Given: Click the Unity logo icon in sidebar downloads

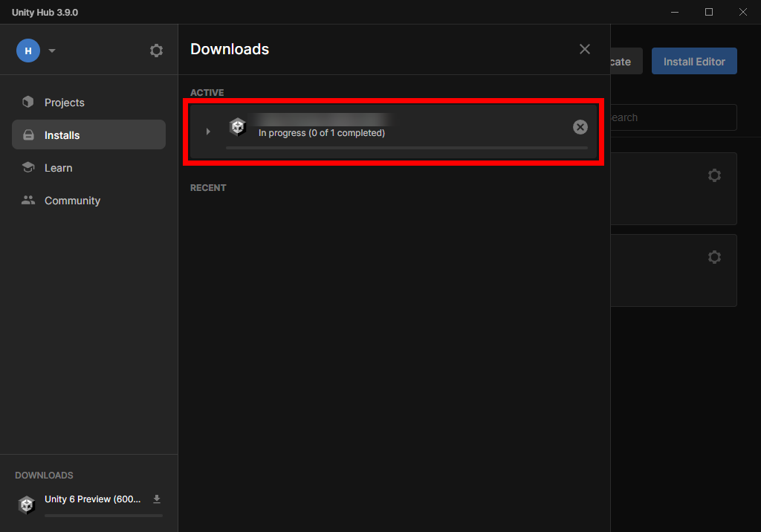Looking at the screenshot, I should tap(27, 505).
